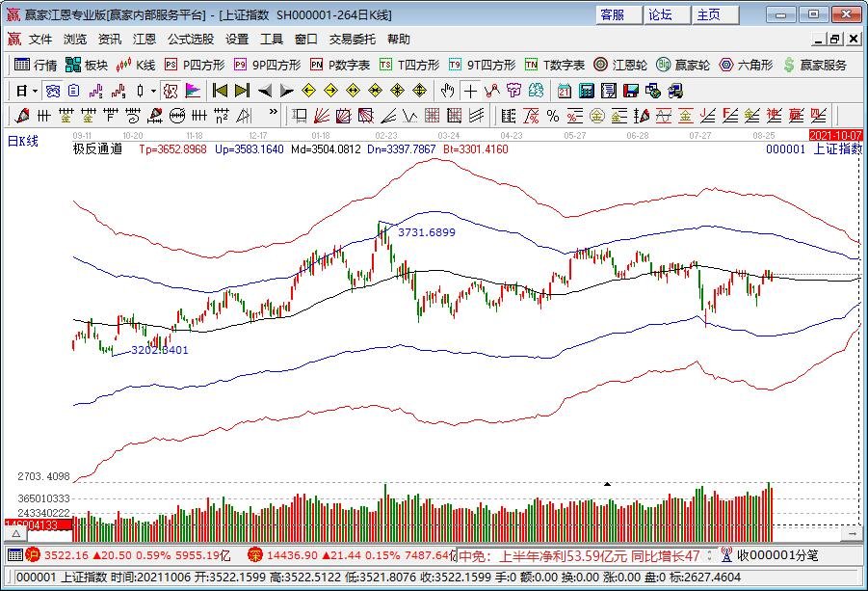
Task: Jump to last bar with skip-to-end icon
Action: [243, 91]
